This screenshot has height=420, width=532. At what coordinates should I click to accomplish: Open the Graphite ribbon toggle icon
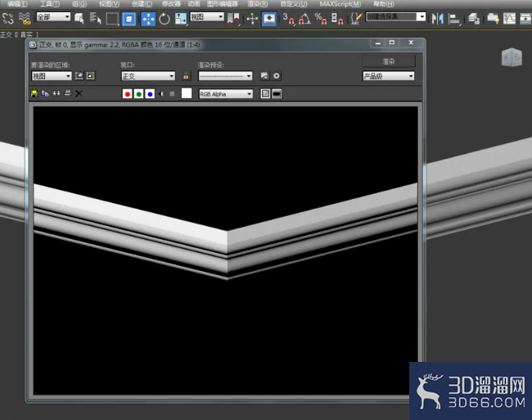pos(493,19)
